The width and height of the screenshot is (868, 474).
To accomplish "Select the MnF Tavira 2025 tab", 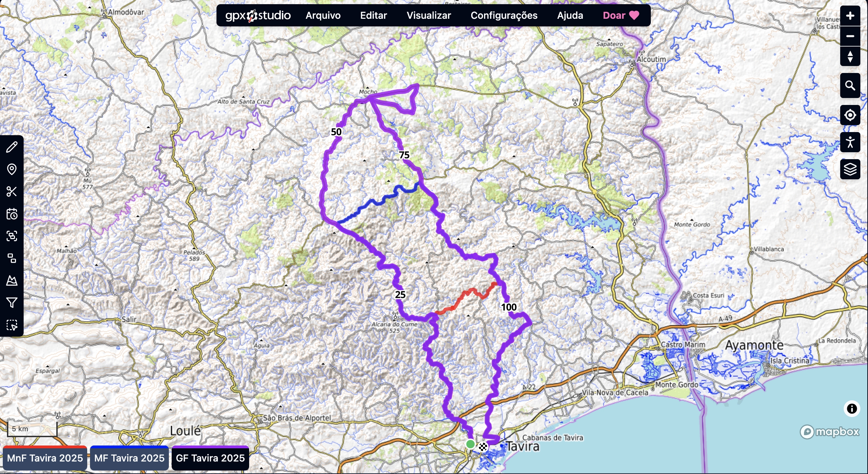I will [x=45, y=458].
